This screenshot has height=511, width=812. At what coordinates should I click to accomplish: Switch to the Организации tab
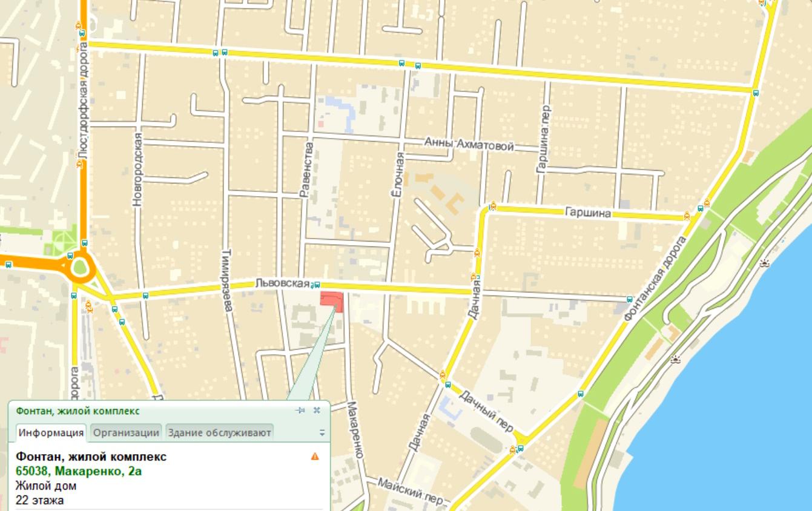[126, 432]
